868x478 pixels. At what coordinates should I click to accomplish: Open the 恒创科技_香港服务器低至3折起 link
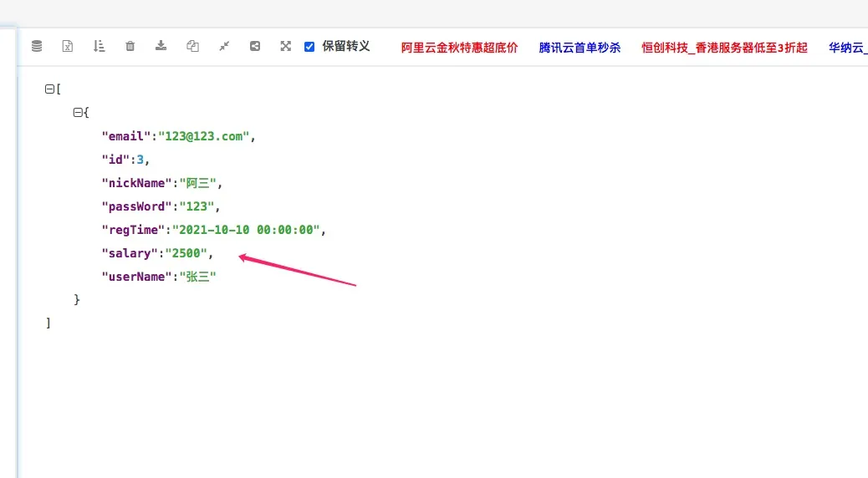click(x=724, y=48)
